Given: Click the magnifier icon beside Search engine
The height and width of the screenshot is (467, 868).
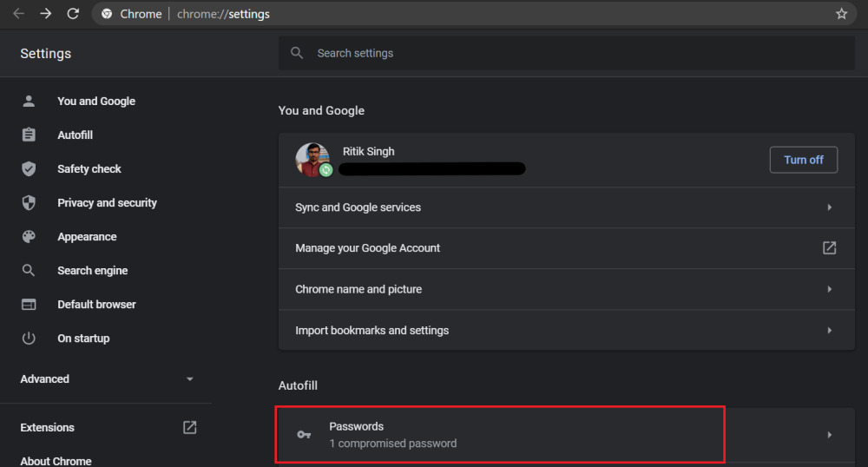Looking at the screenshot, I should [x=29, y=270].
